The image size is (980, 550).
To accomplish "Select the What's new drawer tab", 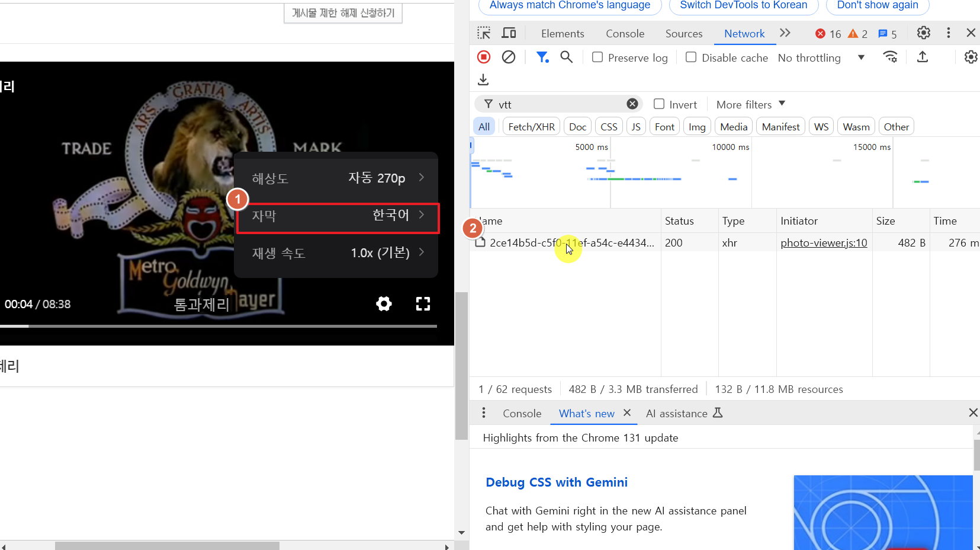I will [x=586, y=413].
